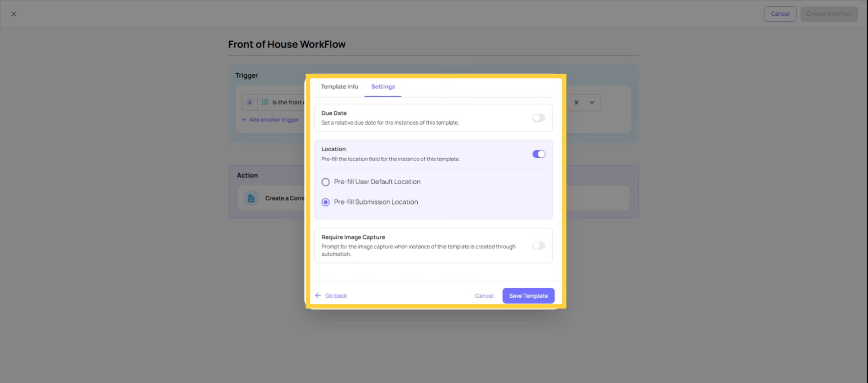Click Save Template
868x383 pixels.
[x=528, y=296]
